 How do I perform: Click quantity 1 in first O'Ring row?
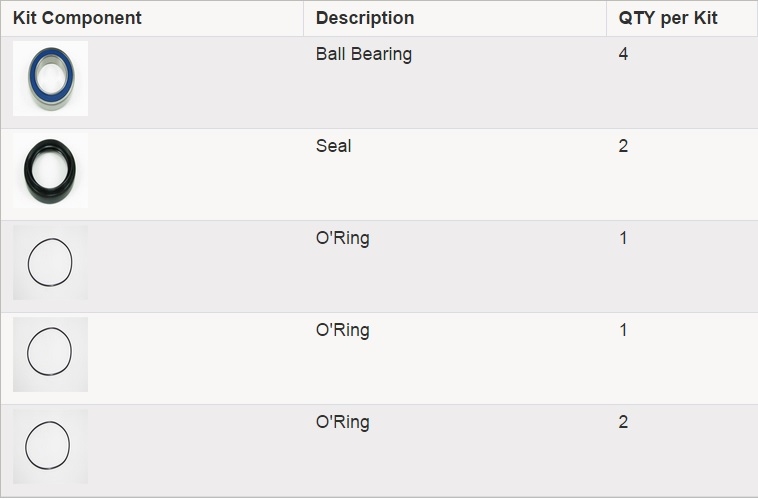(x=623, y=238)
